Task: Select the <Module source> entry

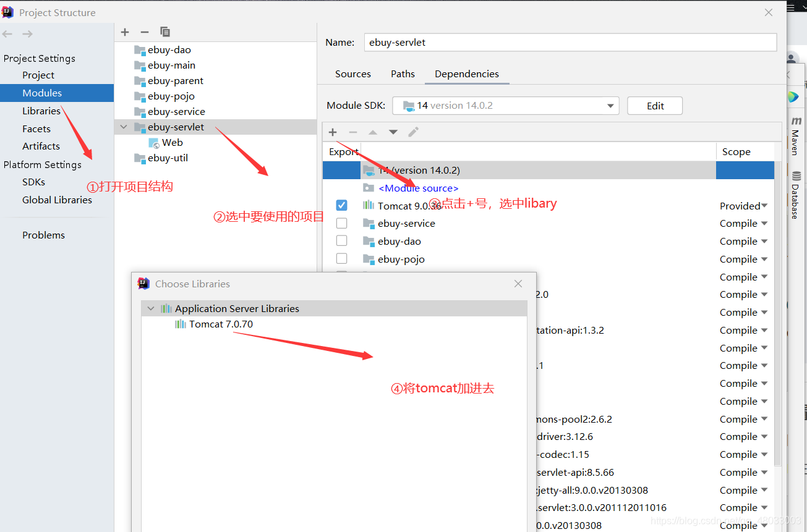Action: 418,188
